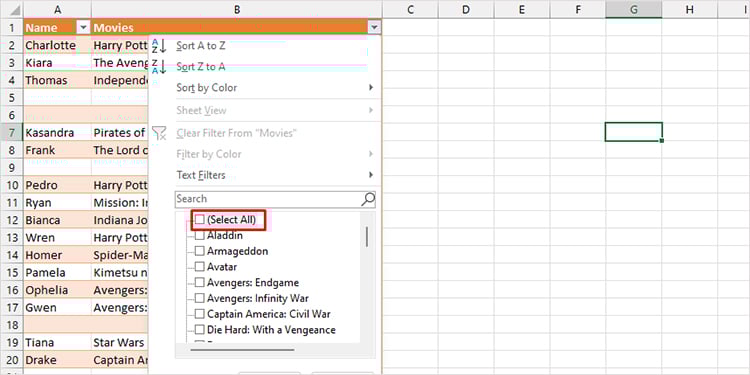
Task: Click the Sort Z to A icon
Action: pyautogui.click(x=158, y=66)
